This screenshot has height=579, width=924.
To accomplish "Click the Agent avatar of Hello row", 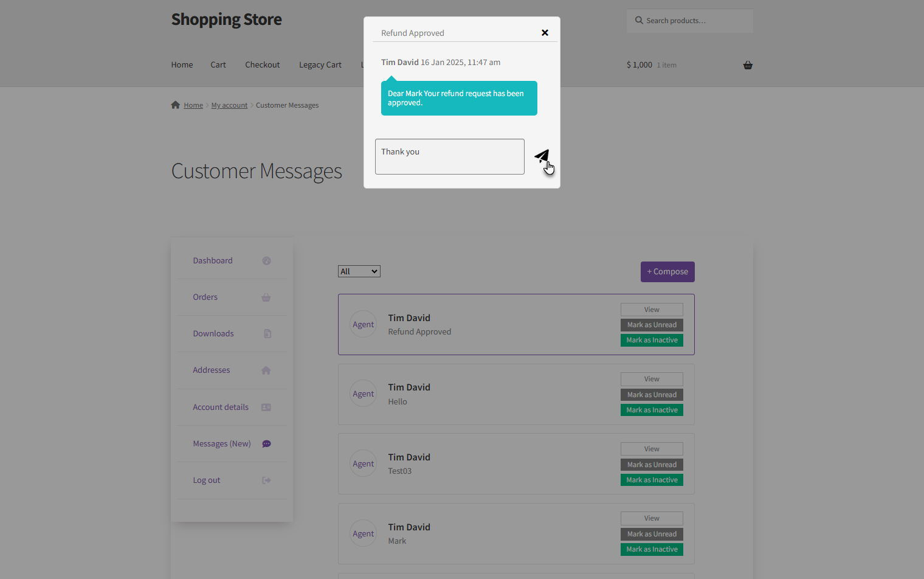I will coord(364,394).
